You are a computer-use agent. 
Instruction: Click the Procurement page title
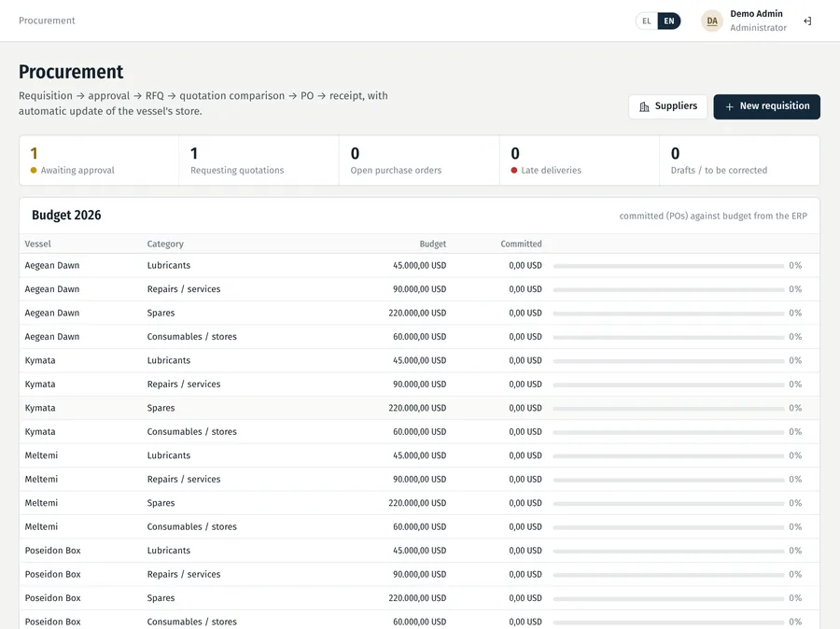71,72
